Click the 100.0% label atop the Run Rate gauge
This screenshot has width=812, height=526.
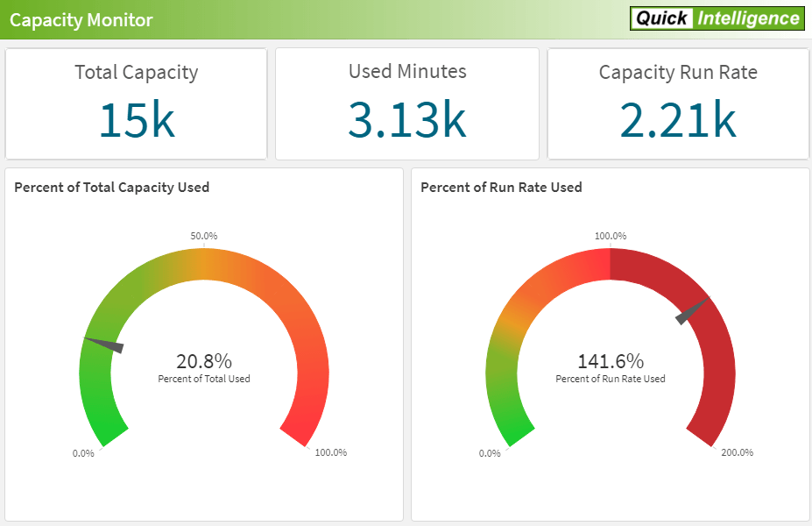(611, 236)
